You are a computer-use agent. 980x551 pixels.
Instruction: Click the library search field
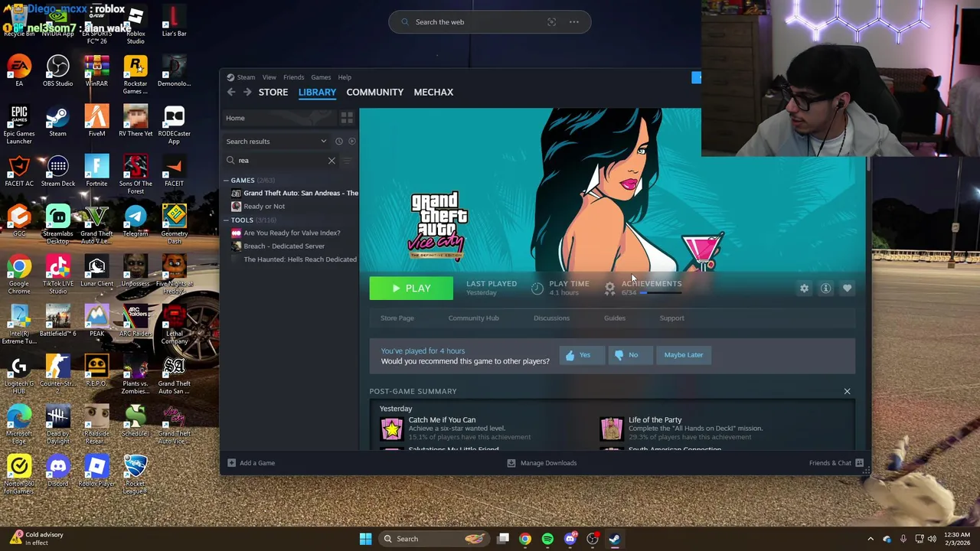point(279,161)
